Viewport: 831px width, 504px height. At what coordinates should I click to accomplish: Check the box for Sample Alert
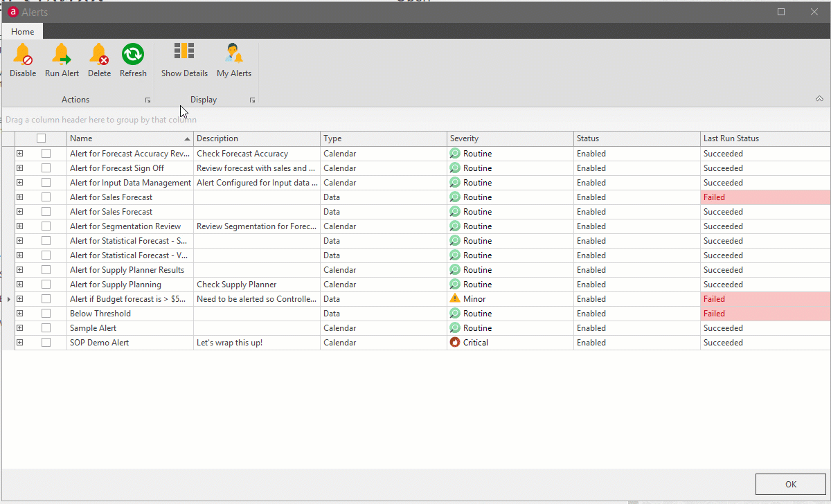point(46,328)
